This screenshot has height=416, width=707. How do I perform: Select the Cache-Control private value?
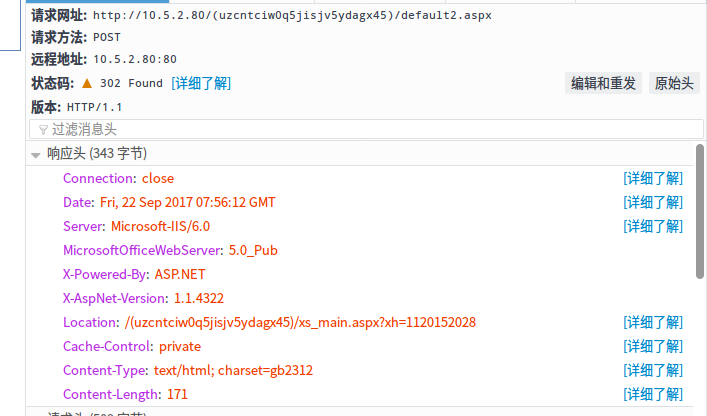click(180, 346)
